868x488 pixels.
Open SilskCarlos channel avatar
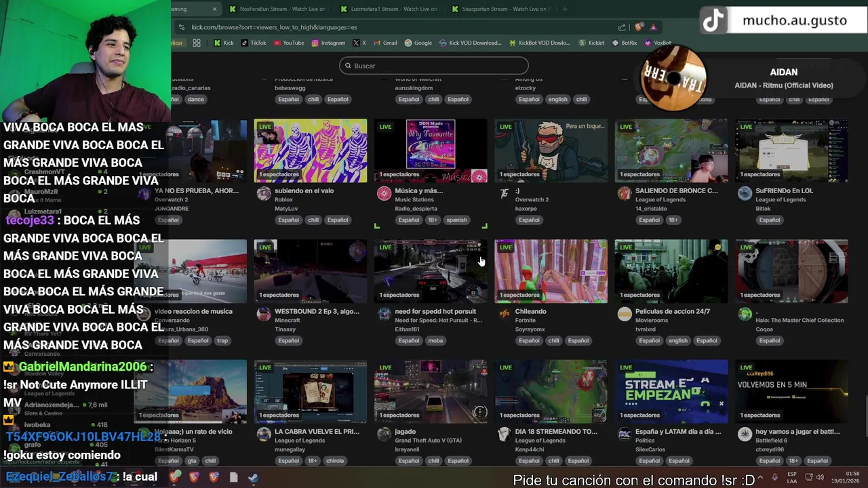tap(625, 434)
